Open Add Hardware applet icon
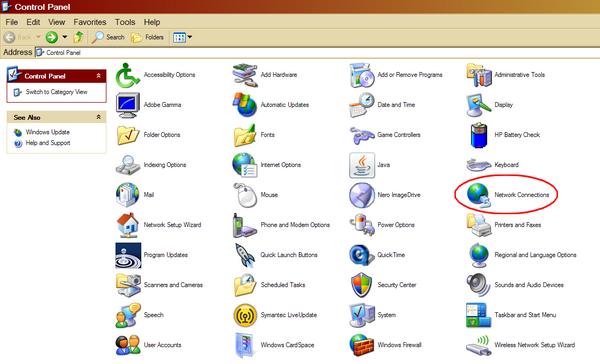The image size is (600, 364). click(245, 75)
